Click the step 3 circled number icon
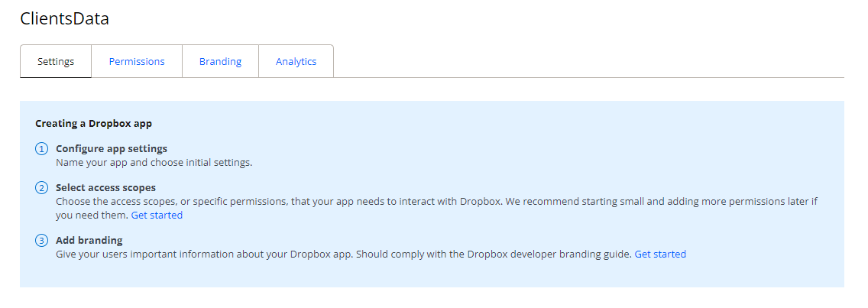 [42, 242]
